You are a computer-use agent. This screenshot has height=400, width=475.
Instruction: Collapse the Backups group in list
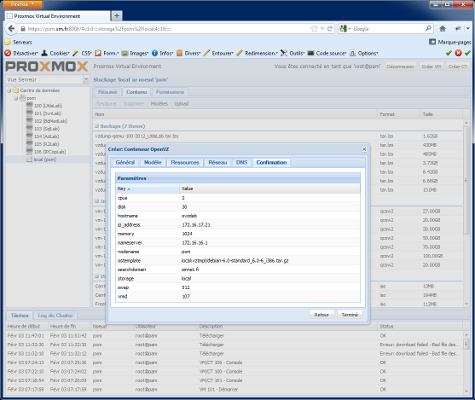tap(97, 126)
